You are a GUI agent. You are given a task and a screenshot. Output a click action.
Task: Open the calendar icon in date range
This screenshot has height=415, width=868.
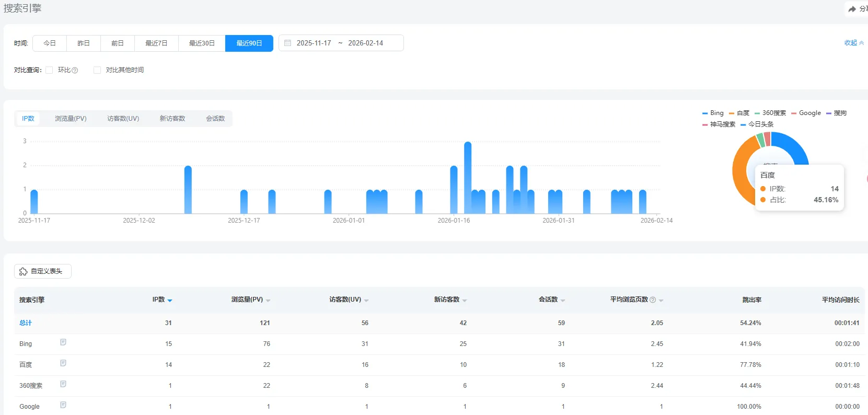point(287,43)
